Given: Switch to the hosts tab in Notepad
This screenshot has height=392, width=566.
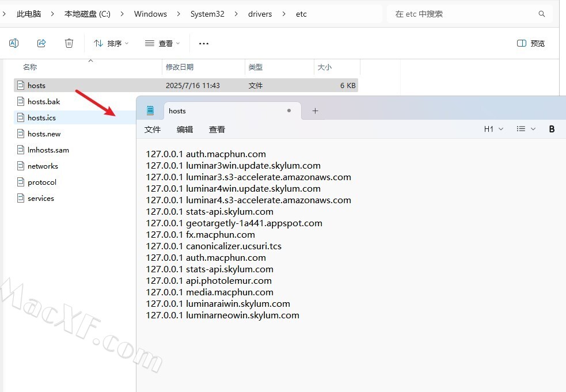Looking at the screenshot, I should pos(233,111).
